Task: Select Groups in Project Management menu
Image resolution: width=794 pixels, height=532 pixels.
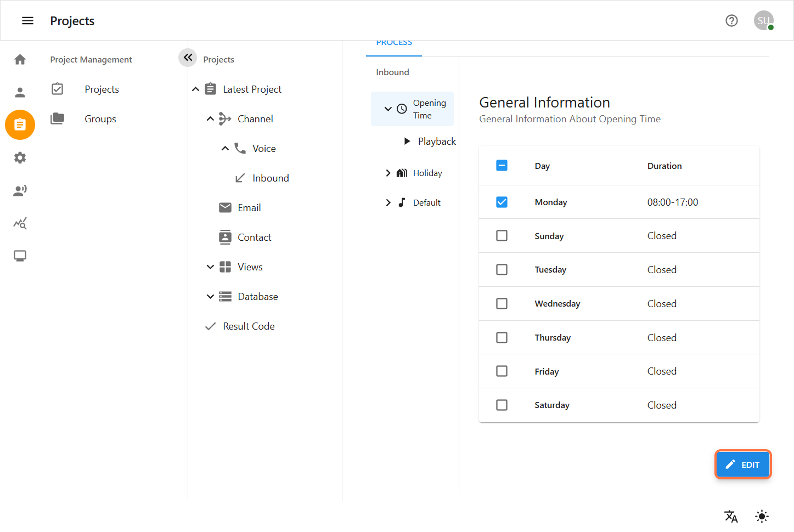Action: coord(100,119)
